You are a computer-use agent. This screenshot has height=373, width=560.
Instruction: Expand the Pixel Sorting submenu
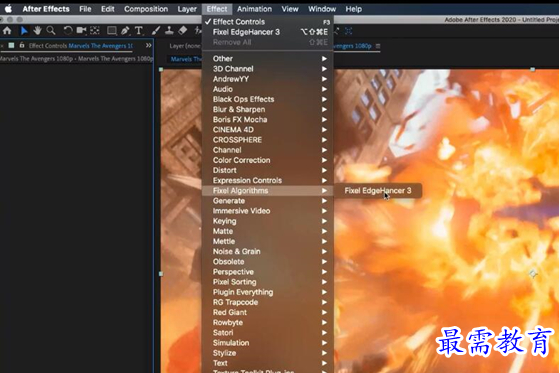268,282
